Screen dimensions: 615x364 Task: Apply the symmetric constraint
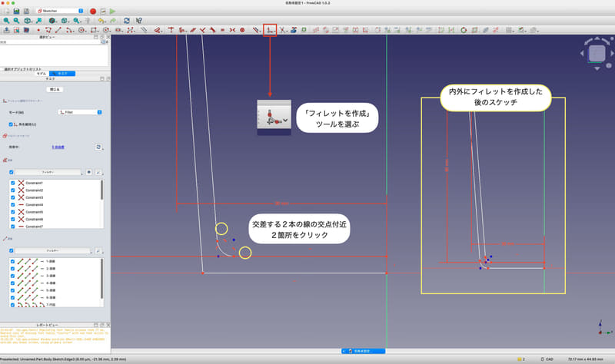pyautogui.click(x=232, y=30)
